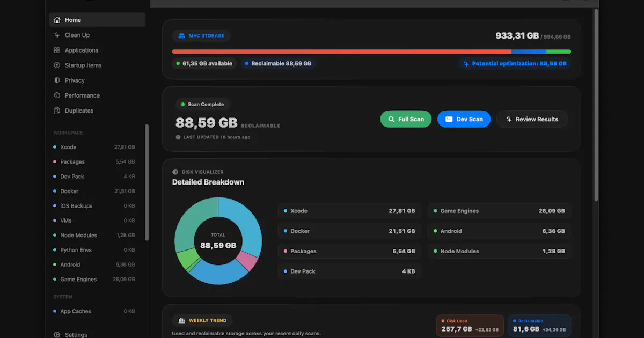Viewport: 644px width, 338px height.
Task: Start a Full Scan
Action: 406,119
